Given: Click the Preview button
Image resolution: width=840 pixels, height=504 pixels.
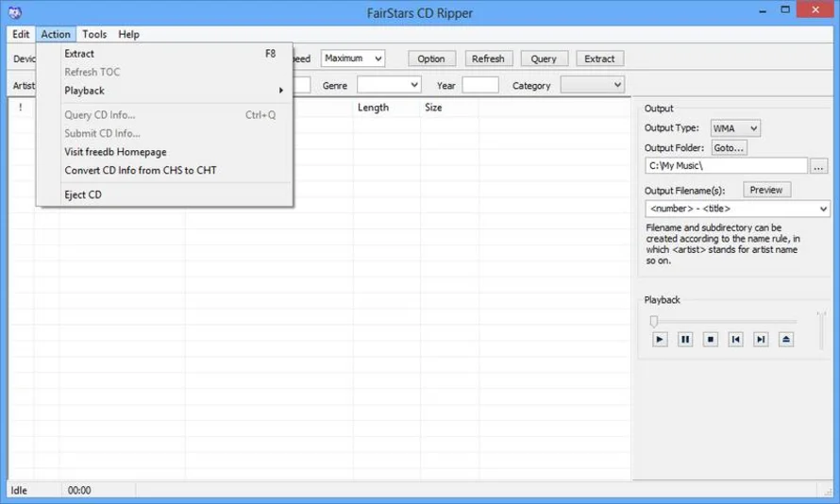Looking at the screenshot, I should [766, 190].
